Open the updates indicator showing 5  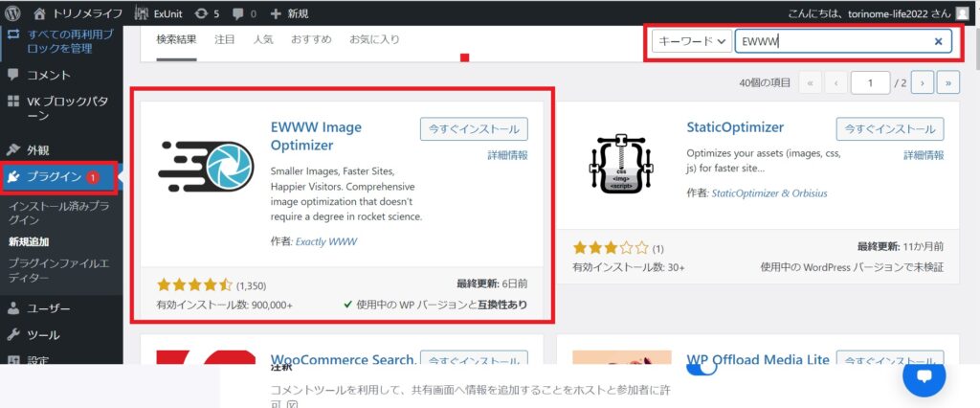click(207, 13)
